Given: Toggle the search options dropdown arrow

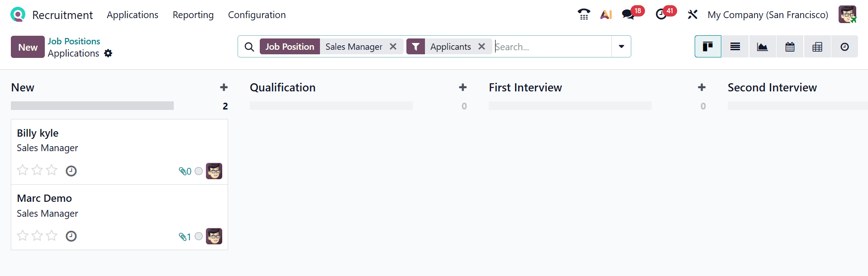Looking at the screenshot, I should pyautogui.click(x=621, y=47).
